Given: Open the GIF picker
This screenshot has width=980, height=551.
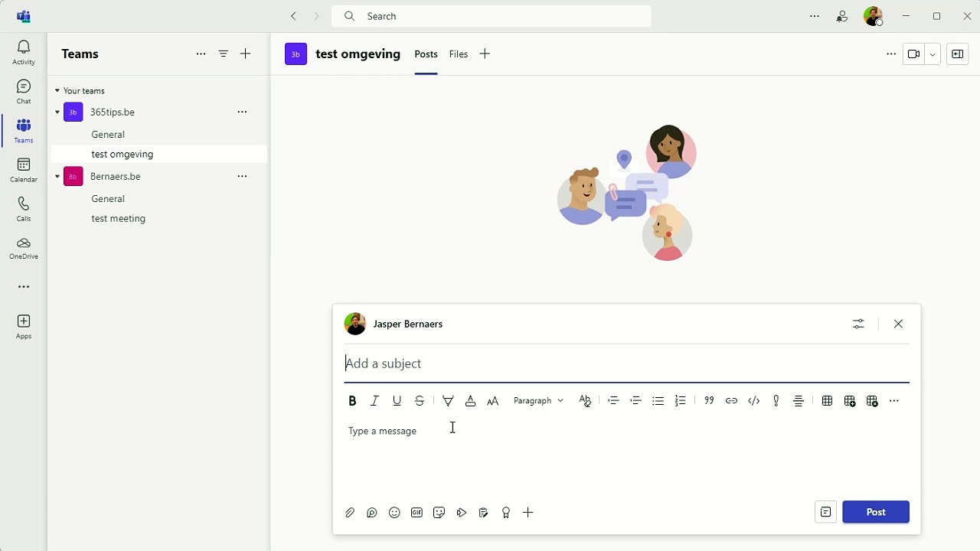Looking at the screenshot, I should coord(416,513).
